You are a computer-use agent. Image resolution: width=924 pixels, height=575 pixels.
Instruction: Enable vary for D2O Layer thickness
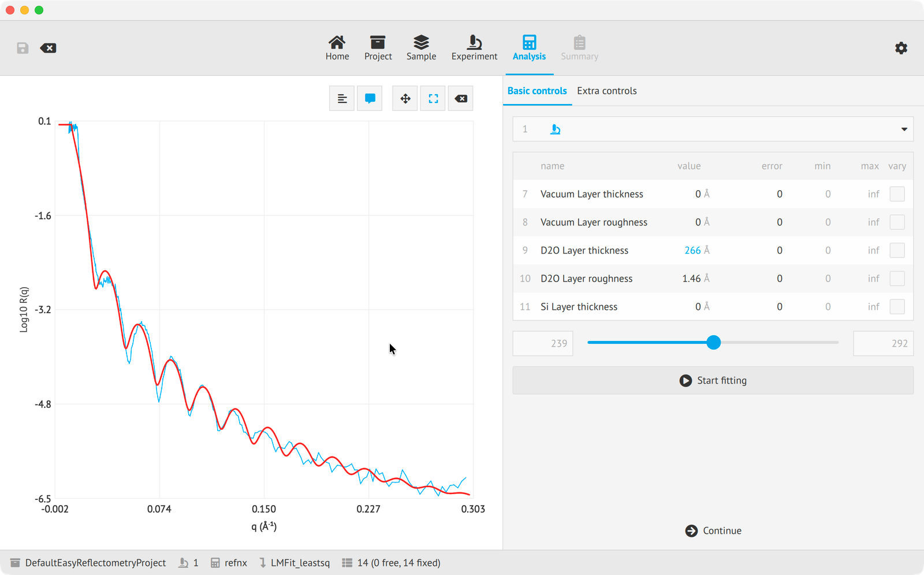[897, 250]
